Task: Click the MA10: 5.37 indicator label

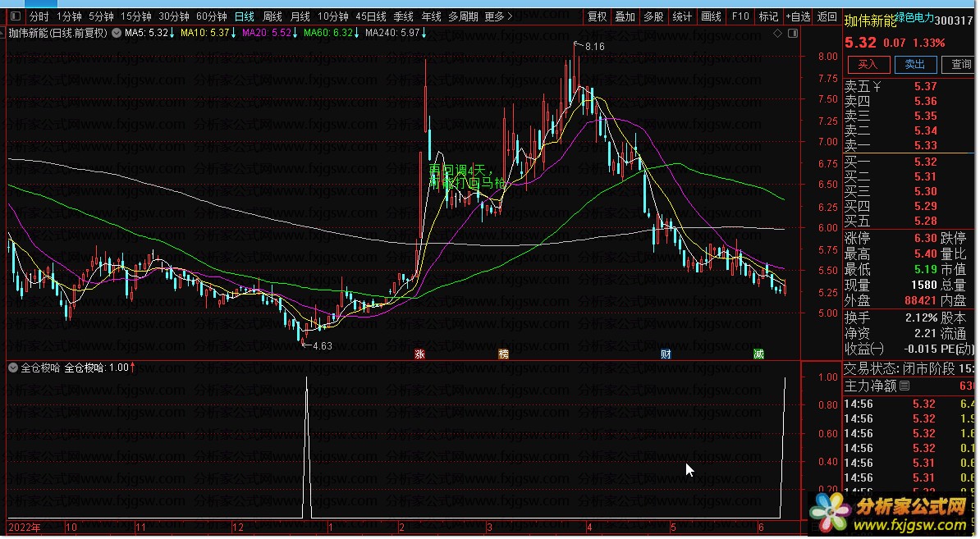Action: click(x=205, y=33)
